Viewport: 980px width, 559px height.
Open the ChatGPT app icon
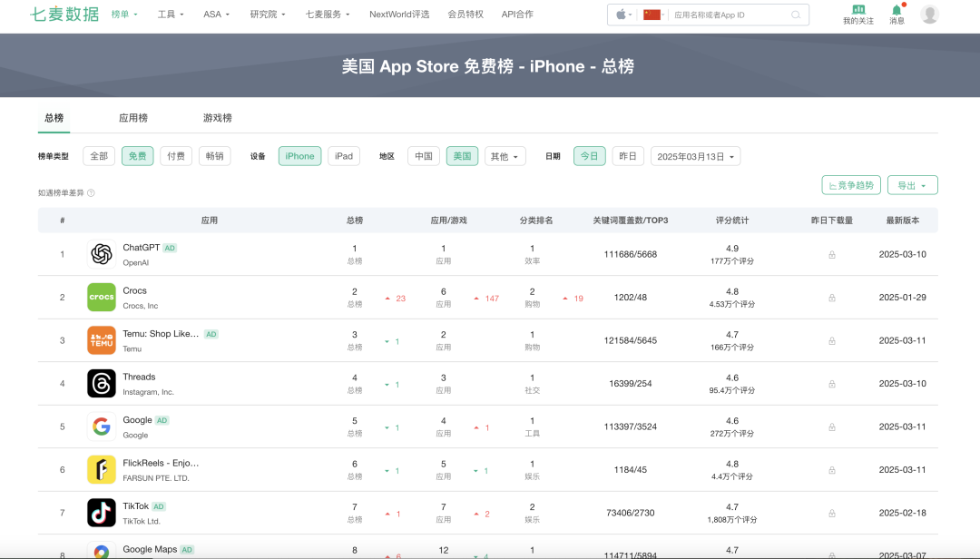tap(102, 254)
